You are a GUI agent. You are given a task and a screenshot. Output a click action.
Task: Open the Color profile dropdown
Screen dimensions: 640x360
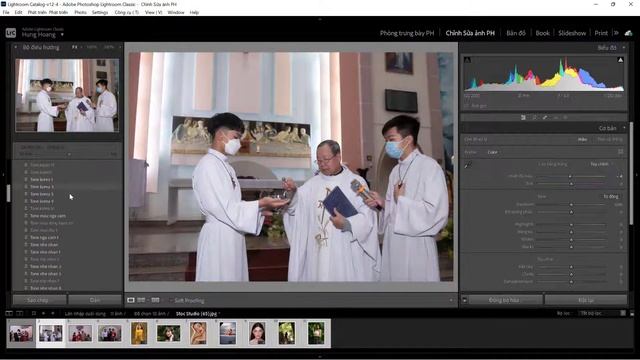tap(493, 152)
